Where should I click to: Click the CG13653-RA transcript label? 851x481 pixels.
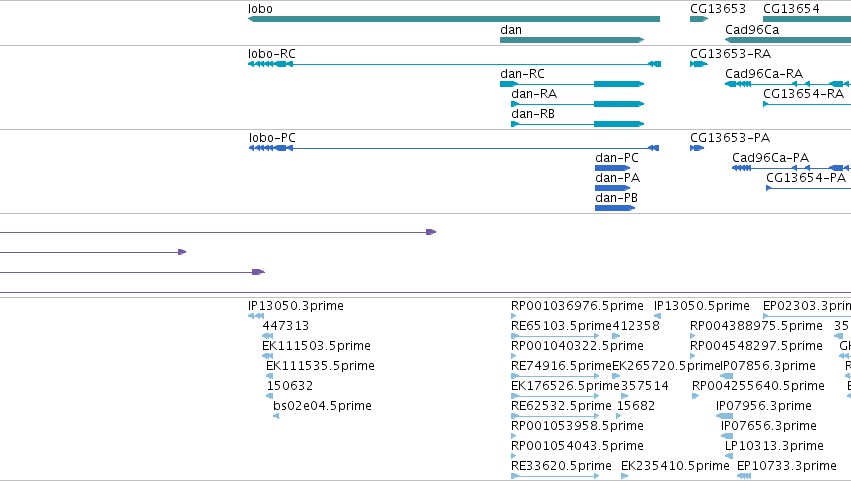[x=730, y=54]
